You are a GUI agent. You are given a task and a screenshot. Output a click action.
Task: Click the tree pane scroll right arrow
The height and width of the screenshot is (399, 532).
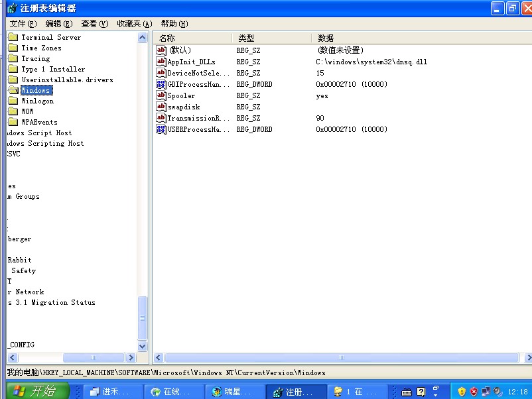coord(131,357)
